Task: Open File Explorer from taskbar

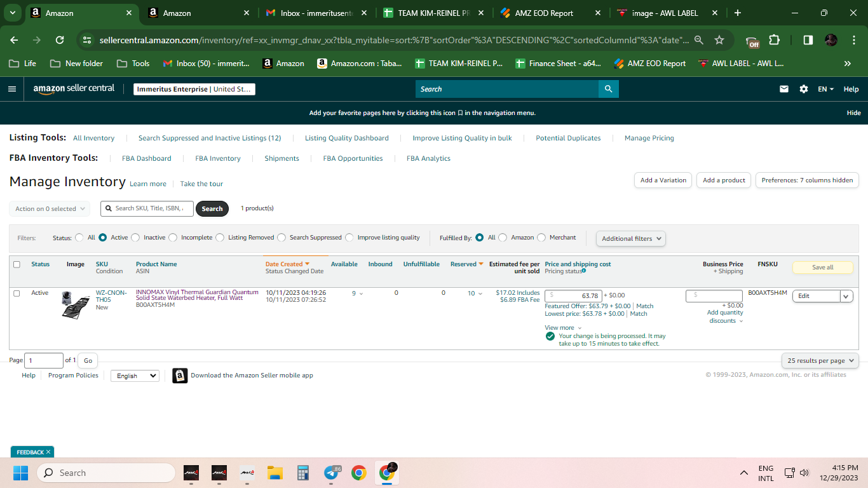Action: coord(275,473)
